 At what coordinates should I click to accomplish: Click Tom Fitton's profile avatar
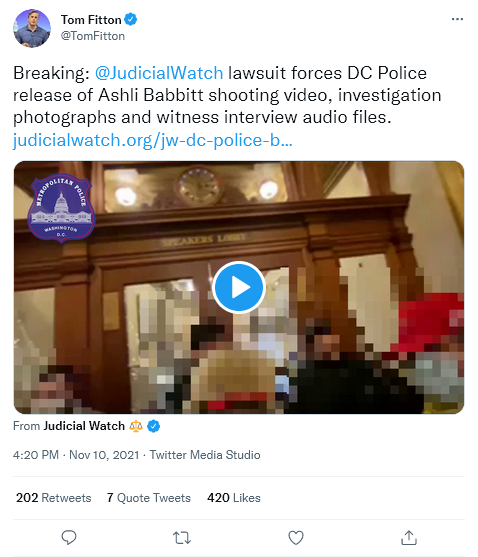point(32,28)
